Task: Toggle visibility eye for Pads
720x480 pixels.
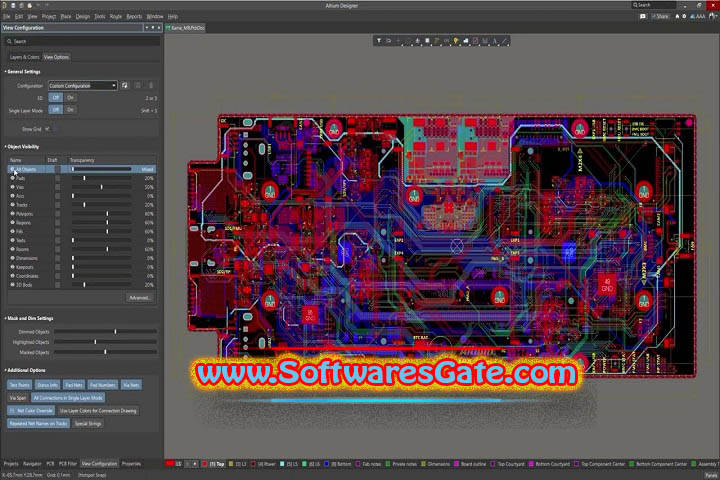Action: [x=12, y=178]
